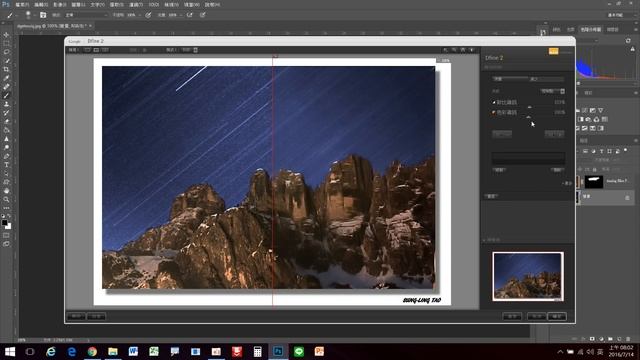Open the flow dropdown arrow
Viewport: 640px width, 360px height.
click(181, 15)
